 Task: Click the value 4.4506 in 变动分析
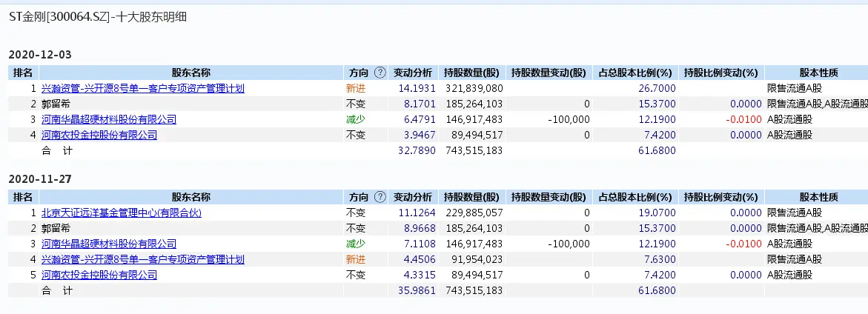point(420,258)
